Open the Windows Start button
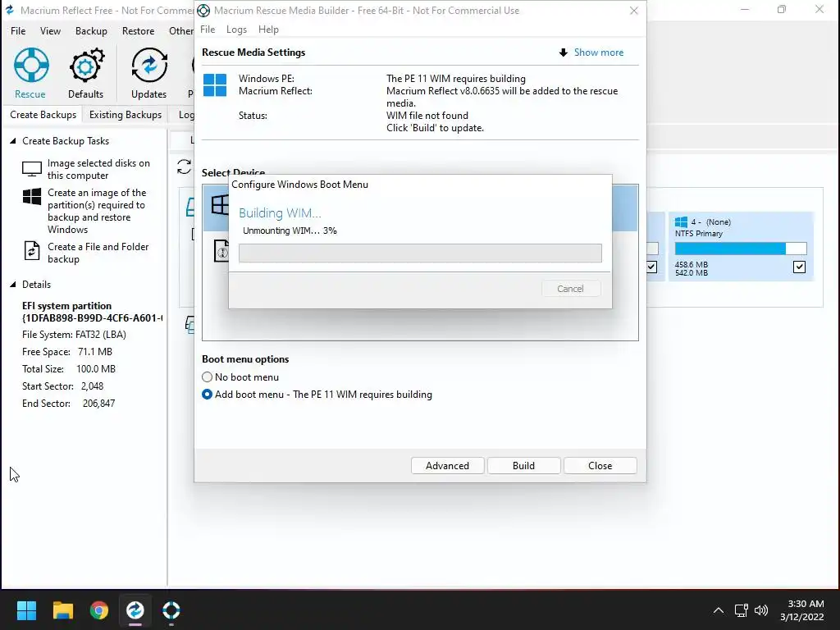 click(26, 610)
